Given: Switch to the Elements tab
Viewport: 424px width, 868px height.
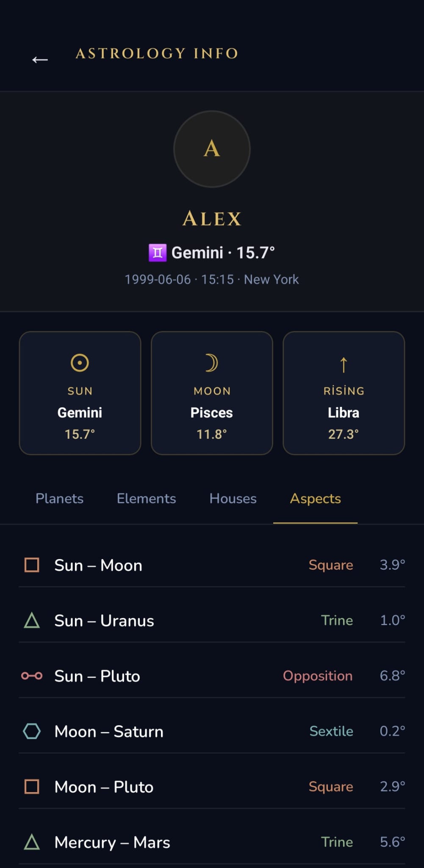Looking at the screenshot, I should [146, 498].
